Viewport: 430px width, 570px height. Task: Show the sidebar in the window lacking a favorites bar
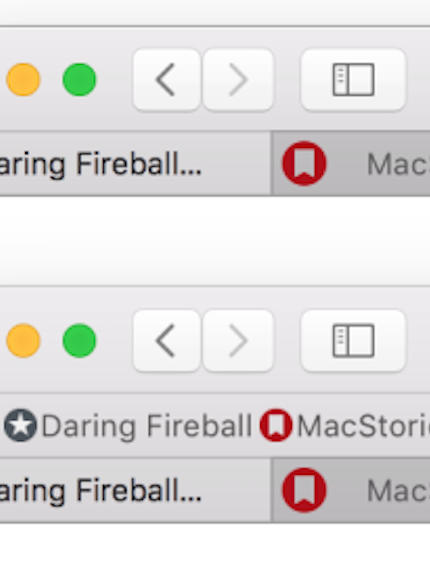point(353,80)
